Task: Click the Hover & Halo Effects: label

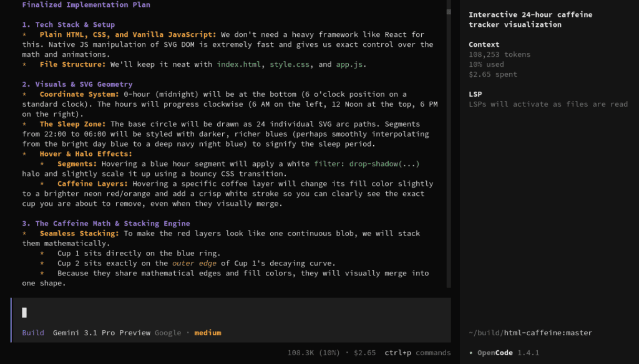Action: 86,153
